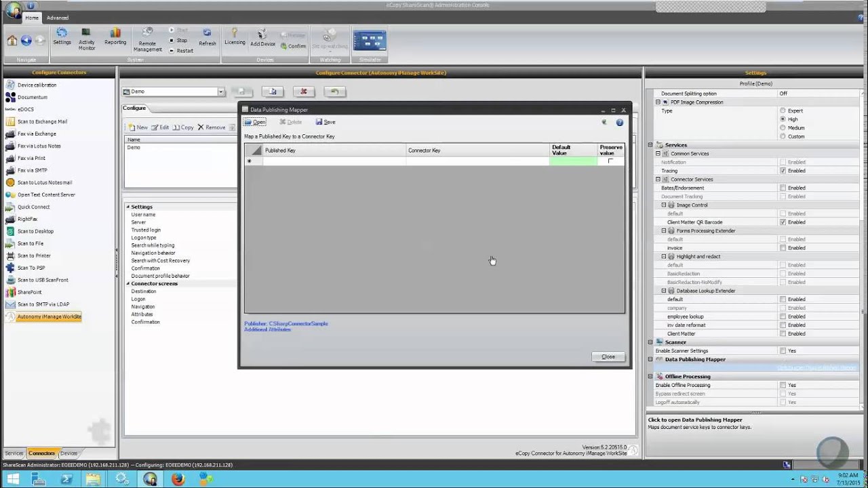Check Enable Offline Processing Yes
This screenshot has width=868, height=488.
click(783, 385)
